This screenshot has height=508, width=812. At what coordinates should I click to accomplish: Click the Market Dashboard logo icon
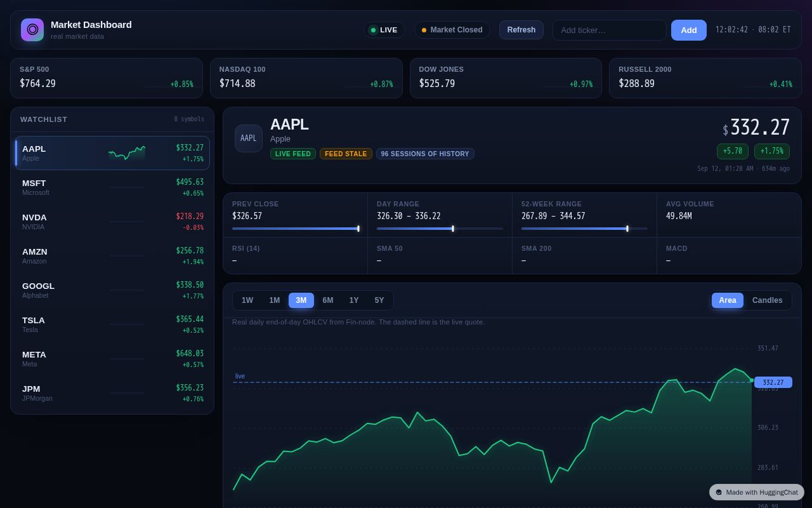coord(32,30)
